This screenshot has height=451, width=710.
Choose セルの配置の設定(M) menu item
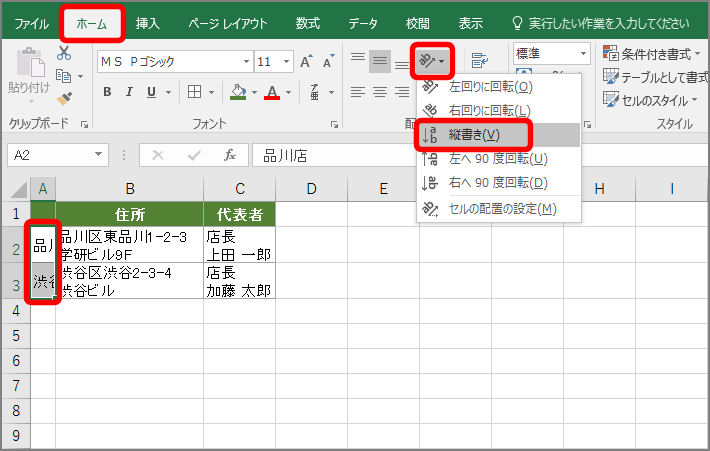coord(499,209)
